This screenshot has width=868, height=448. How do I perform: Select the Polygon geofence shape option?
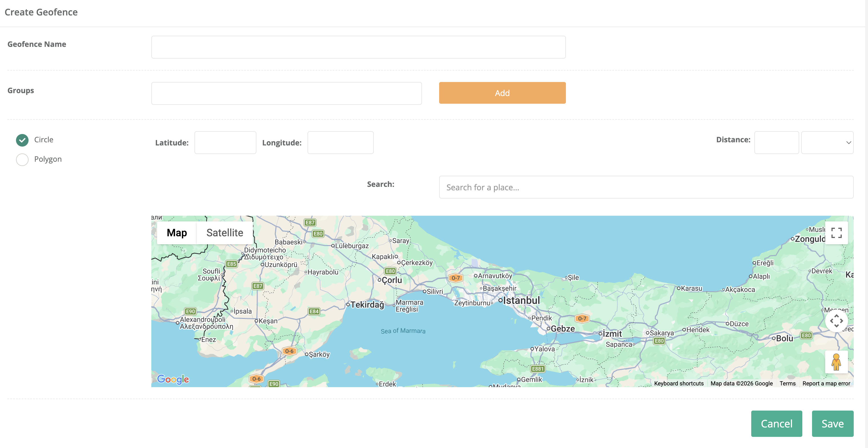22,159
